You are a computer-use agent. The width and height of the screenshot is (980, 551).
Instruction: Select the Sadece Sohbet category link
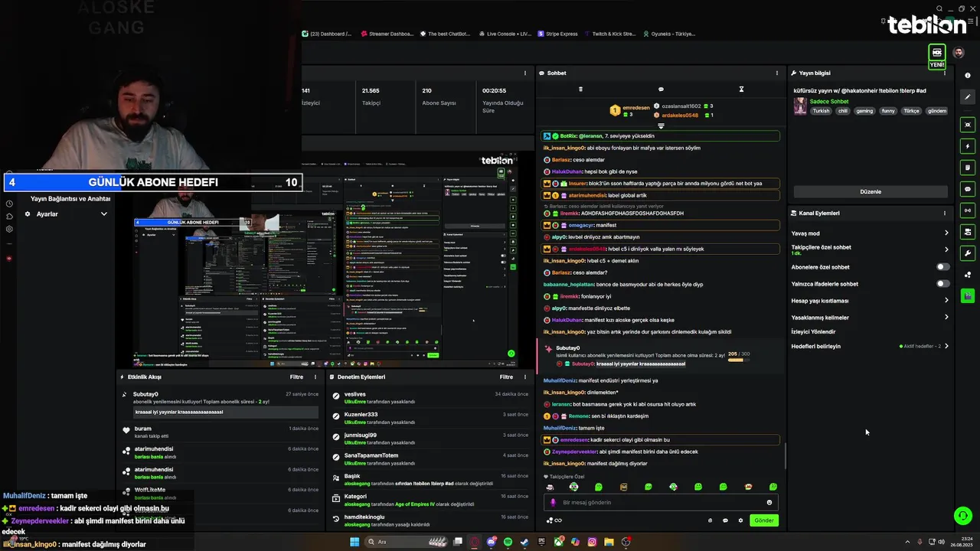(829, 101)
